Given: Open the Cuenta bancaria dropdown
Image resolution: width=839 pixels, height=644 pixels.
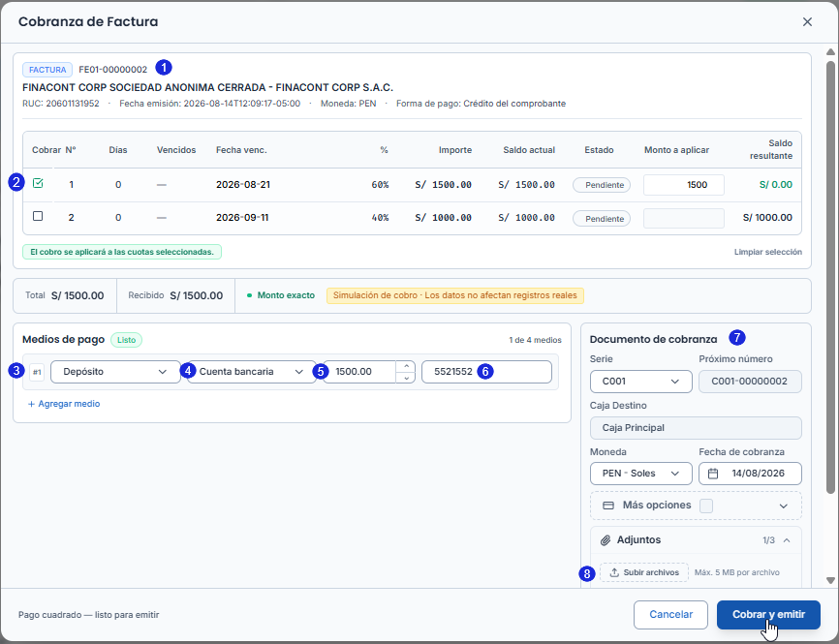Looking at the screenshot, I should pos(251,372).
